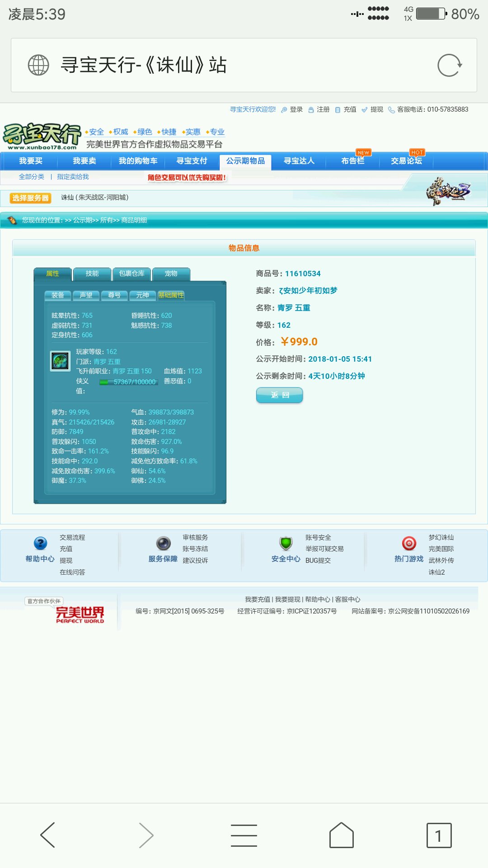
Task: Click the 全部分类 link
Action: [x=32, y=177]
